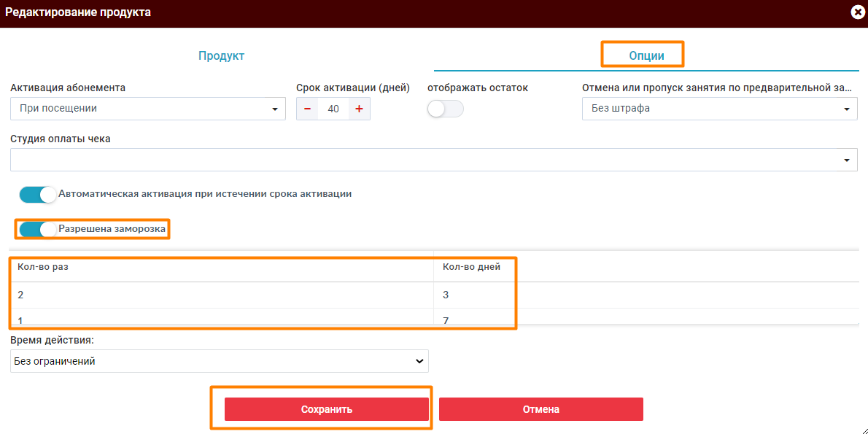Select the freeze row with 2 times
The height and width of the screenshot is (434, 868).
[219, 295]
